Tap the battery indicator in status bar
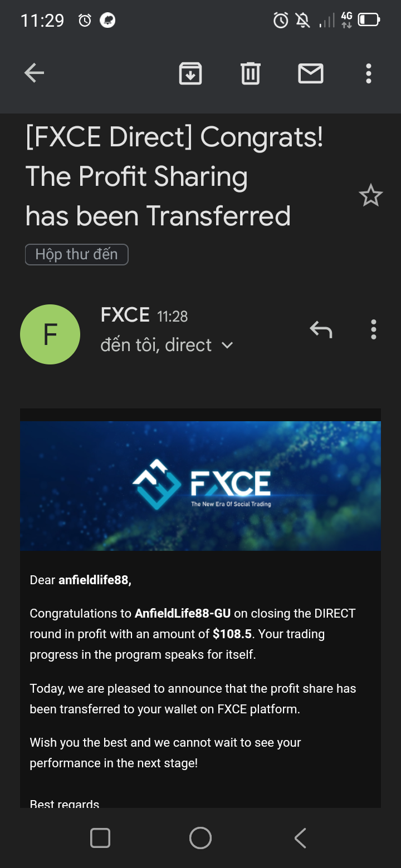The height and width of the screenshot is (868, 401). [x=368, y=21]
